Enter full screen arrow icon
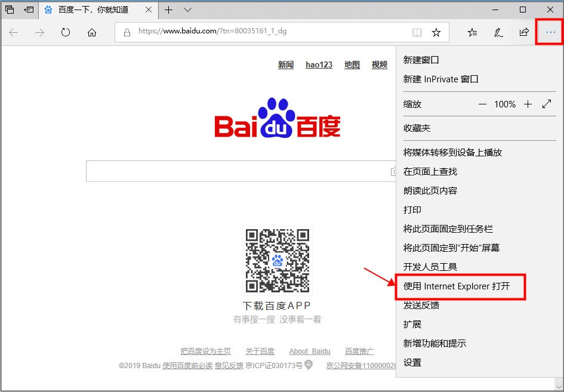564x392 pixels. click(547, 104)
